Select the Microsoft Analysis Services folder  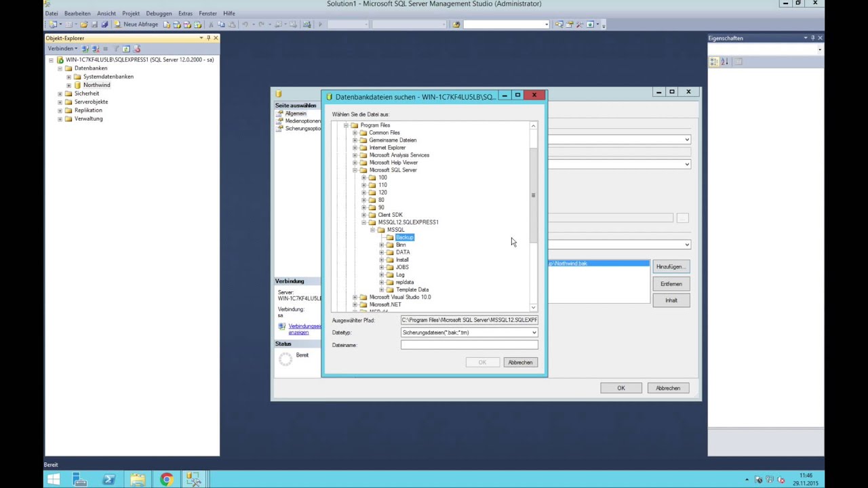pos(399,155)
